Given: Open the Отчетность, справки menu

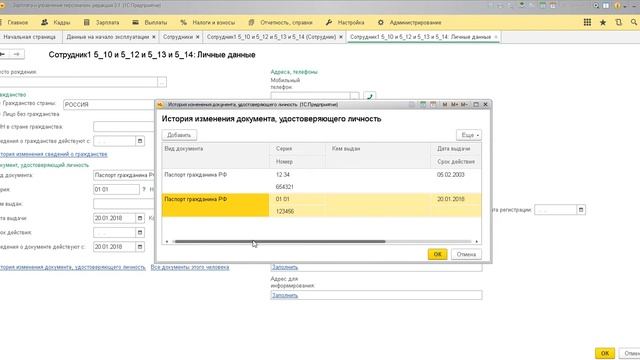Looking at the screenshot, I should 280,22.
